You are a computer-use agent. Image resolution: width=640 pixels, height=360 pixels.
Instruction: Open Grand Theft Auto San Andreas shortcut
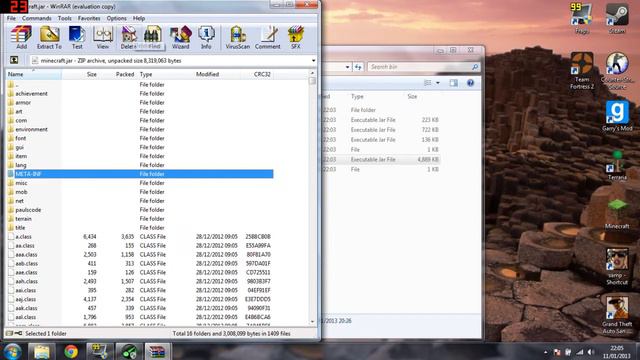(x=617, y=315)
